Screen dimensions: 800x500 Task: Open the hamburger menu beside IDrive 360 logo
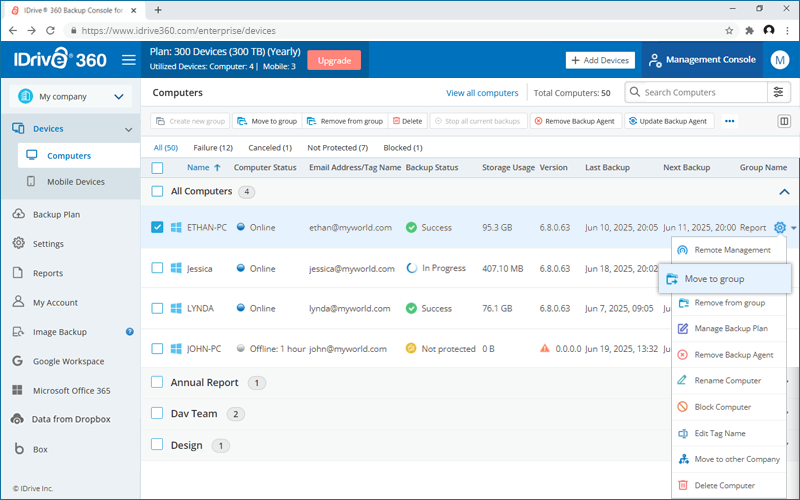click(129, 60)
